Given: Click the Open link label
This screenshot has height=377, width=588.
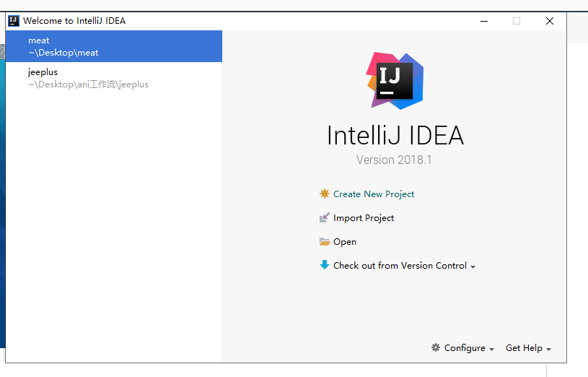Looking at the screenshot, I should 345,242.
